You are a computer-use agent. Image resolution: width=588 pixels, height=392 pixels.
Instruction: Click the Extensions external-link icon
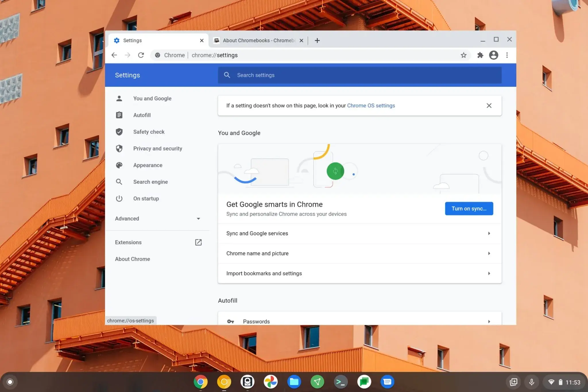(x=198, y=242)
